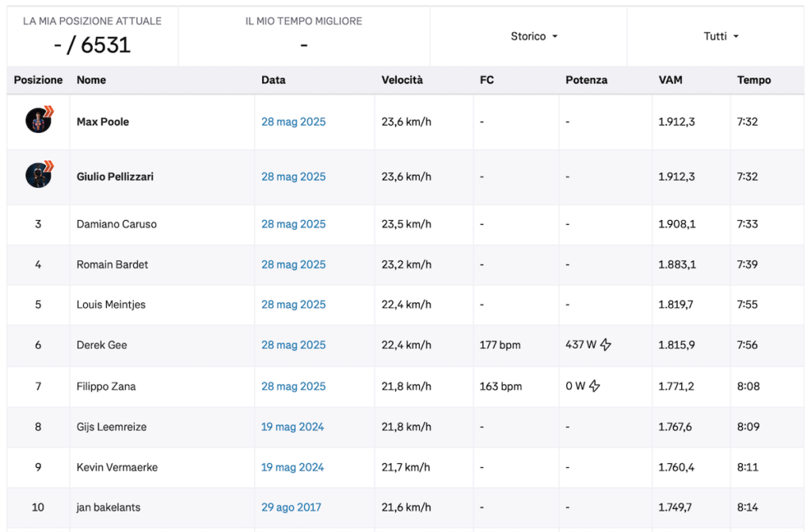
Task: Click Max Poole's profile avatar
Action: tap(38, 120)
